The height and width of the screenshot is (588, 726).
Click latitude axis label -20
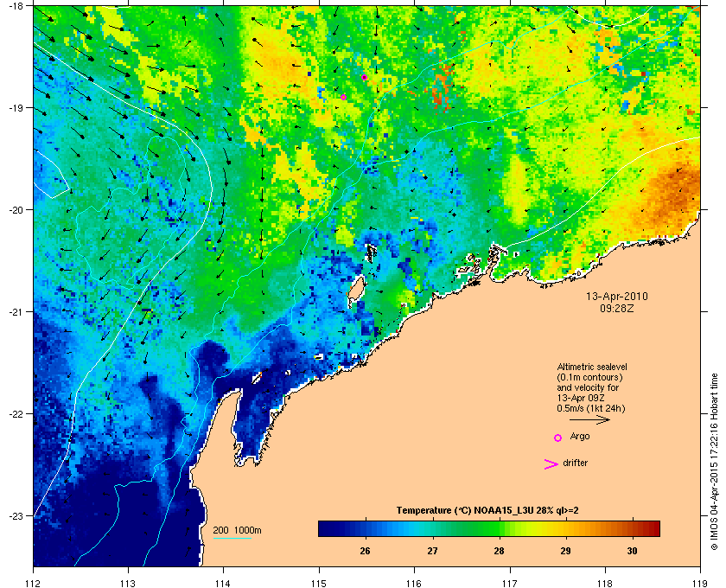pyautogui.click(x=16, y=210)
